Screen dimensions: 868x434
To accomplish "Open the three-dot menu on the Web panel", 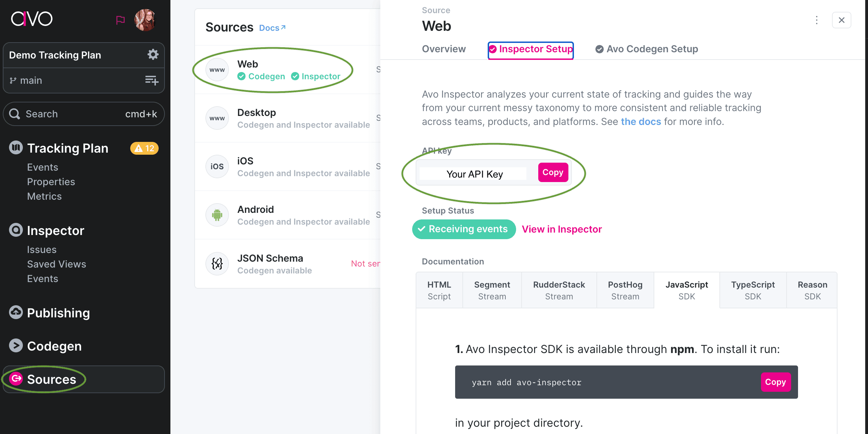I will tap(817, 20).
